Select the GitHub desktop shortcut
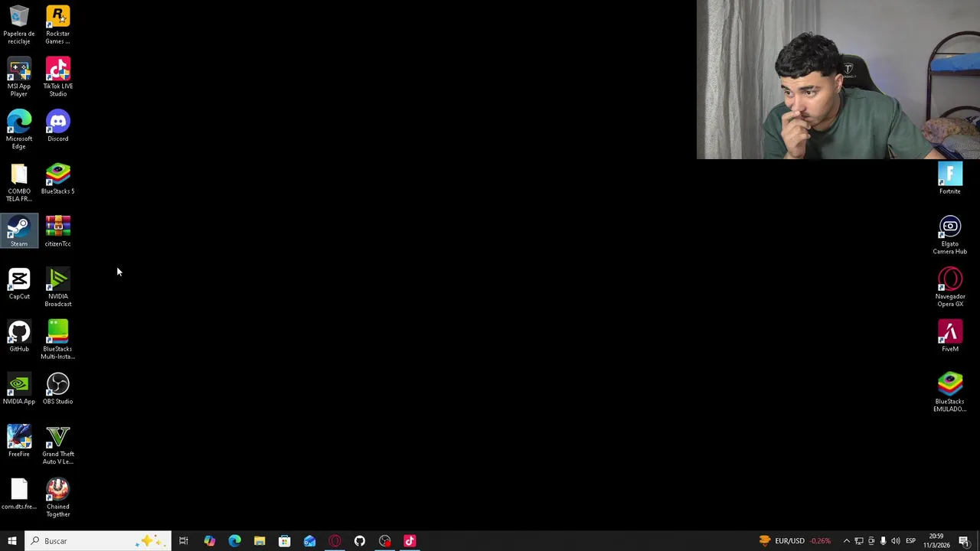Screen dimensions: 980x551 pyautogui.click(x=19, y=337)
